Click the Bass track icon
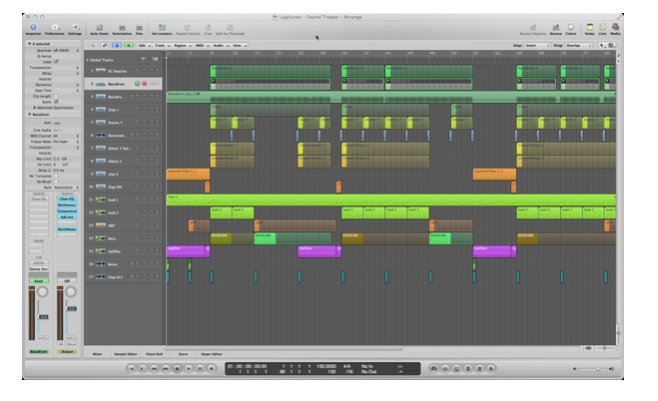This screenshot has height=401, width=658. click(x=100, y=238)
